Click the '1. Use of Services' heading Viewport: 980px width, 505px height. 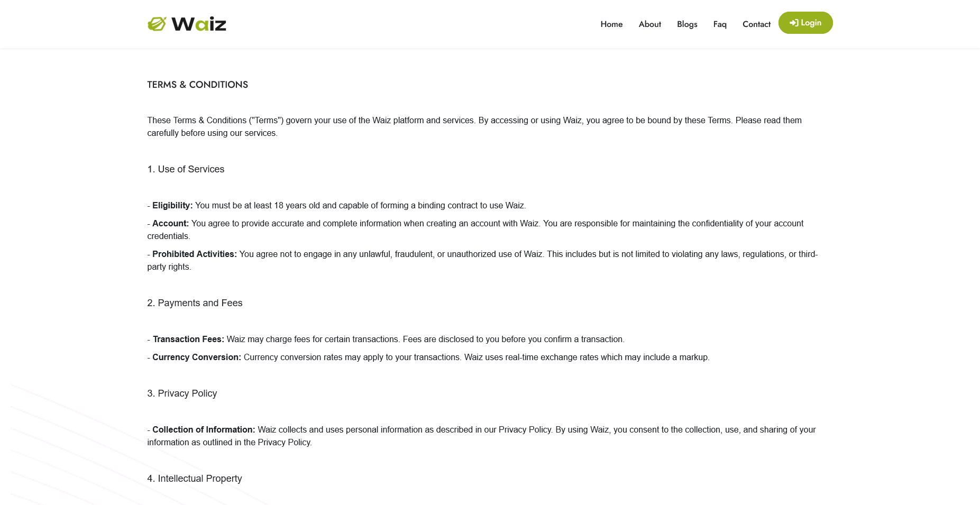186,169
